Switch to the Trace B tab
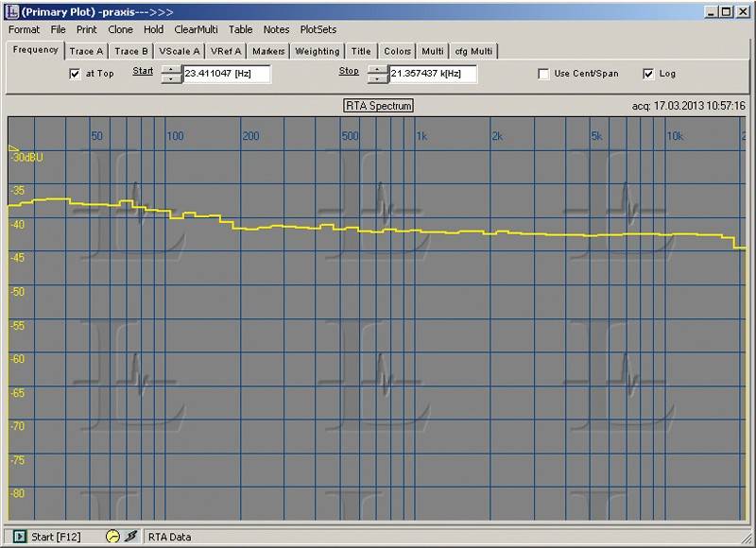 click(131, 51)
